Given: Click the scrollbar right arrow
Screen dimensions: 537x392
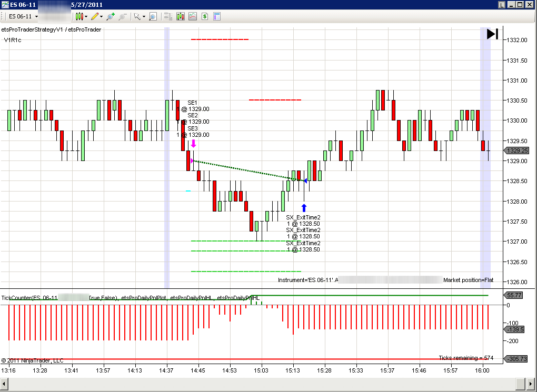Looking at the screenshot, I should click(x=530, y=384).
